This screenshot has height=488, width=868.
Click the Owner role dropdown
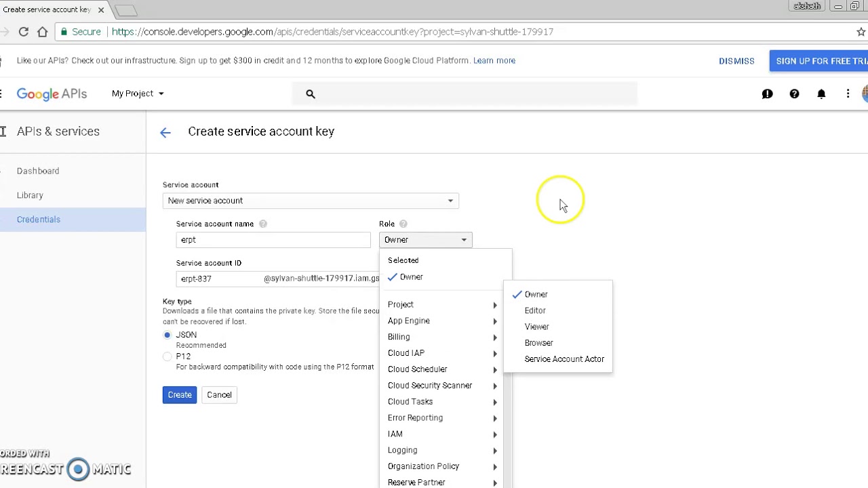(425, 240)
